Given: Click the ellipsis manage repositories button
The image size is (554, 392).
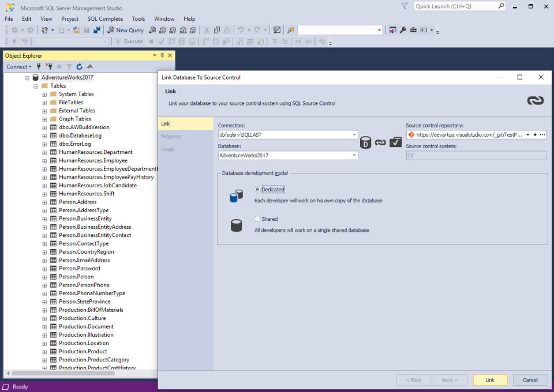Looking at the screenshot, I should (x=542, y=135).
